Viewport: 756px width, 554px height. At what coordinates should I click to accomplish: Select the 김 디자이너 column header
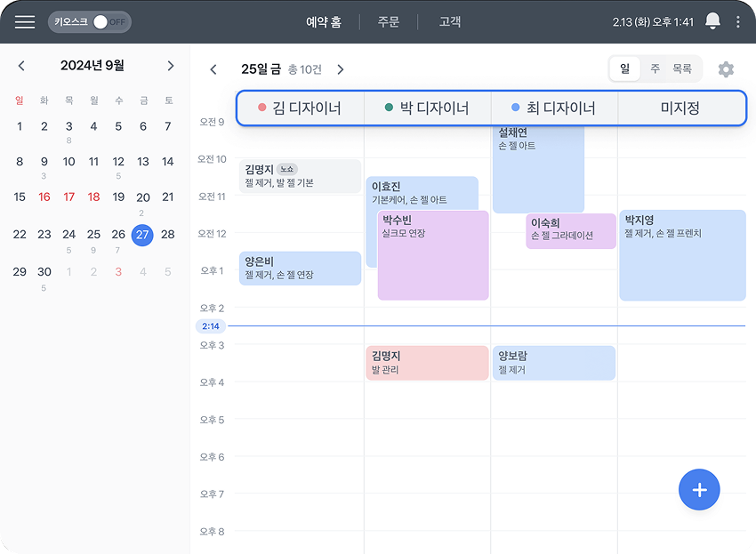coord(300,108)
